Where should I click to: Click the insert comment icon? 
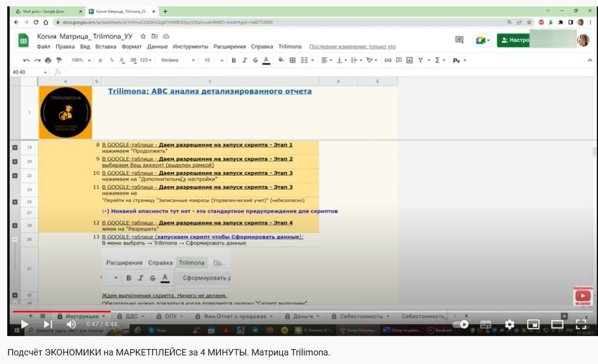399,60
